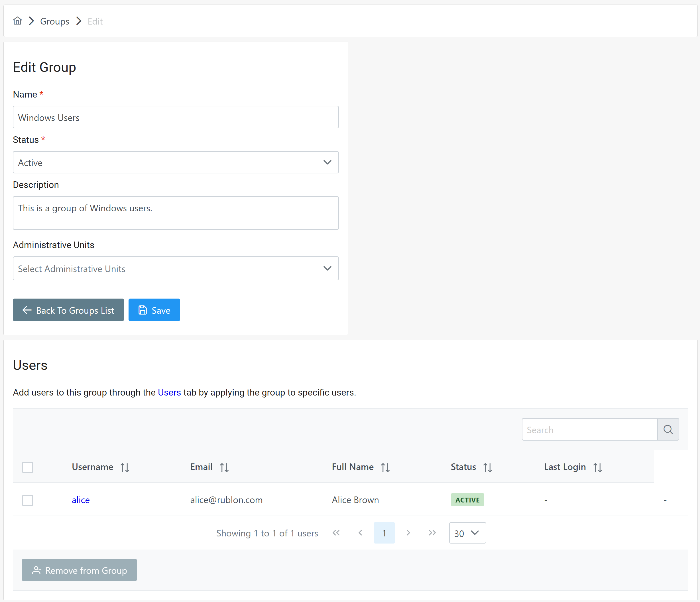700x602 pixels.
Task: Navigate to Groups breadcrumb item
Action: [x=54, y=21]
